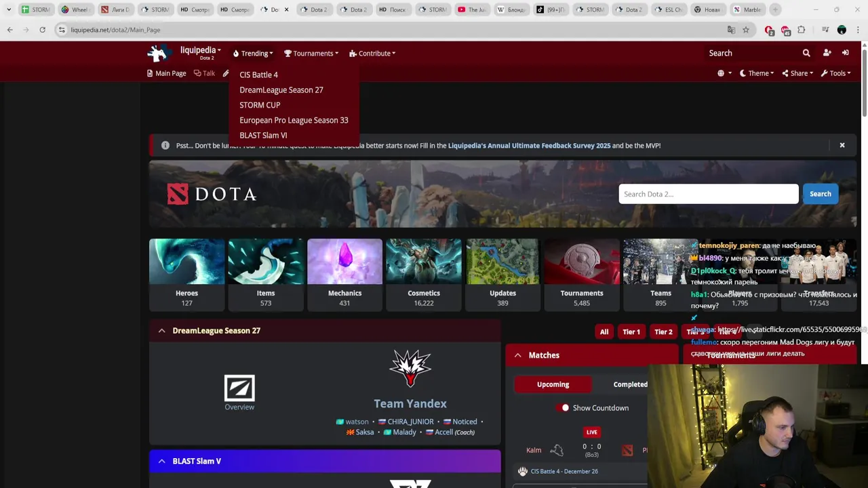Image resolution: width=868 pixels, height=488 pixels.
Task: Select the Tier 1 filter
Action: [x=631, y=332]
